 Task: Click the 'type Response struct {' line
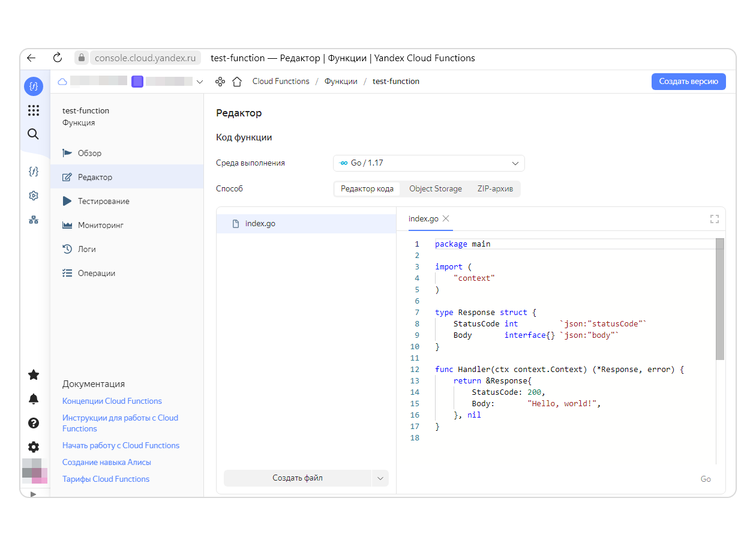[485, 313]
